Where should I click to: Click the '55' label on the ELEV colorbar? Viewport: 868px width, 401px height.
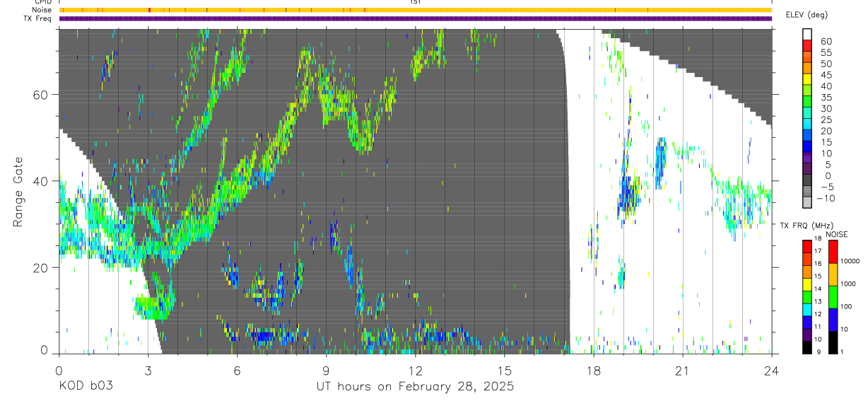coord(826,53)
